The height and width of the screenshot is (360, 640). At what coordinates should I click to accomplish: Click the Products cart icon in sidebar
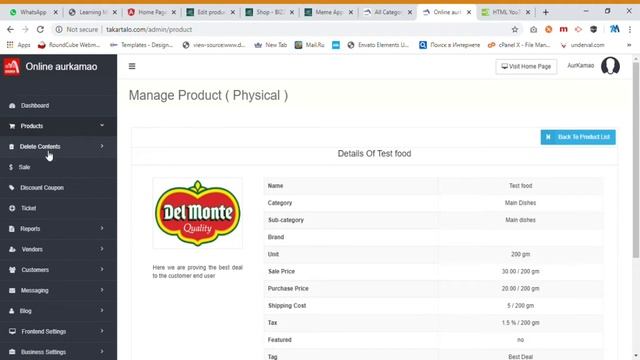tap(12, 126)
